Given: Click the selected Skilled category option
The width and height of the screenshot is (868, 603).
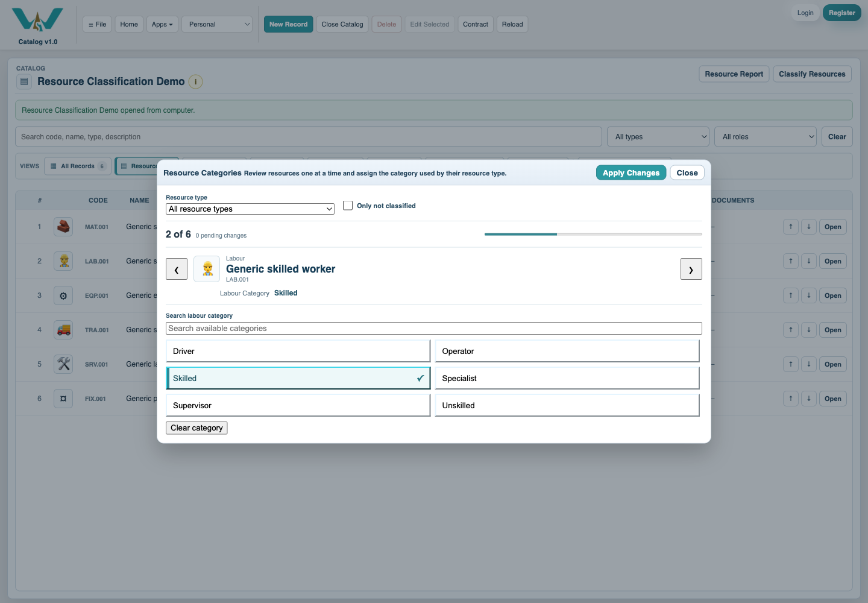Looking at the screenshot, I should click(298, 378).
